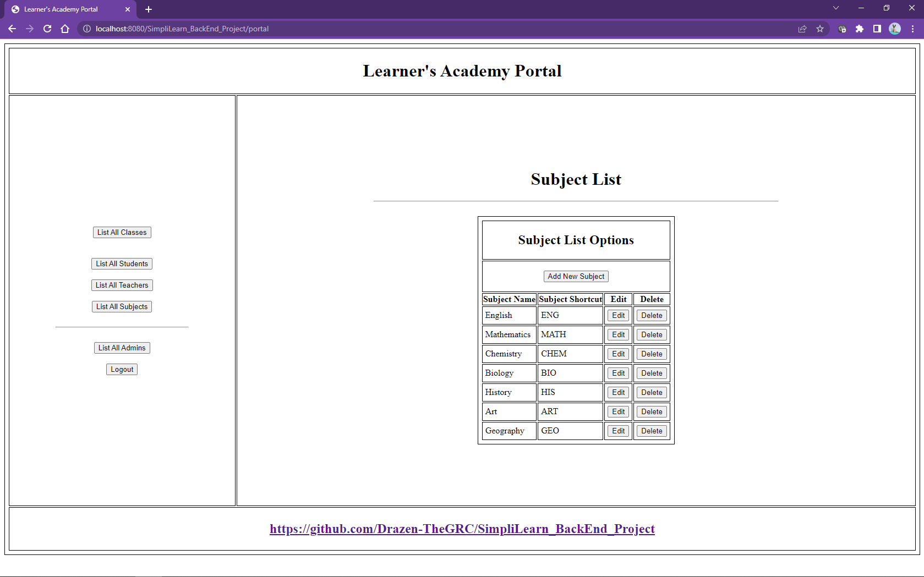Screen dimensions: 924x577
Task: Expand the tab search dropdown arrow
Action: 836,8
